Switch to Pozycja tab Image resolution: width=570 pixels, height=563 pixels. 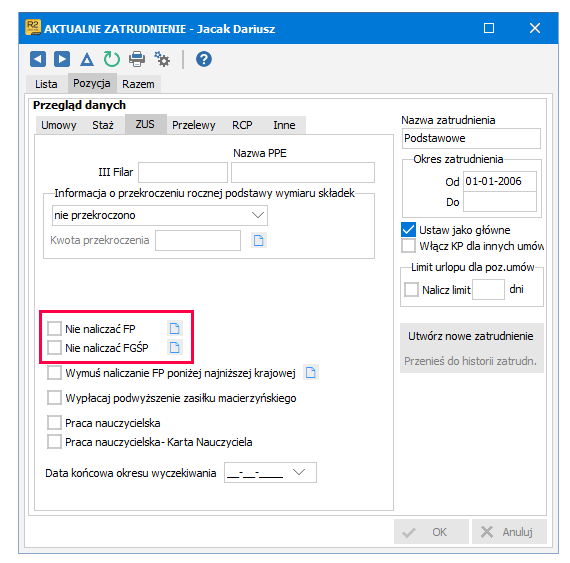92,83
